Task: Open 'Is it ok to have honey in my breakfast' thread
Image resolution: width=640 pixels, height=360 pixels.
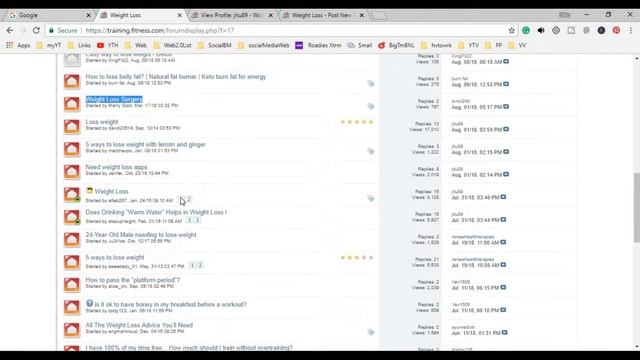Action: coord(171,304)
